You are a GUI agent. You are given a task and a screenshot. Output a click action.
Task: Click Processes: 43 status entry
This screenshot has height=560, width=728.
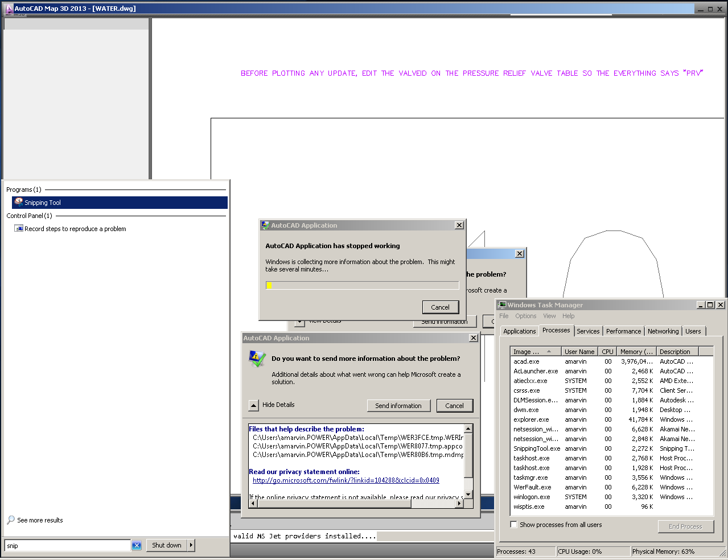point(525,551)
